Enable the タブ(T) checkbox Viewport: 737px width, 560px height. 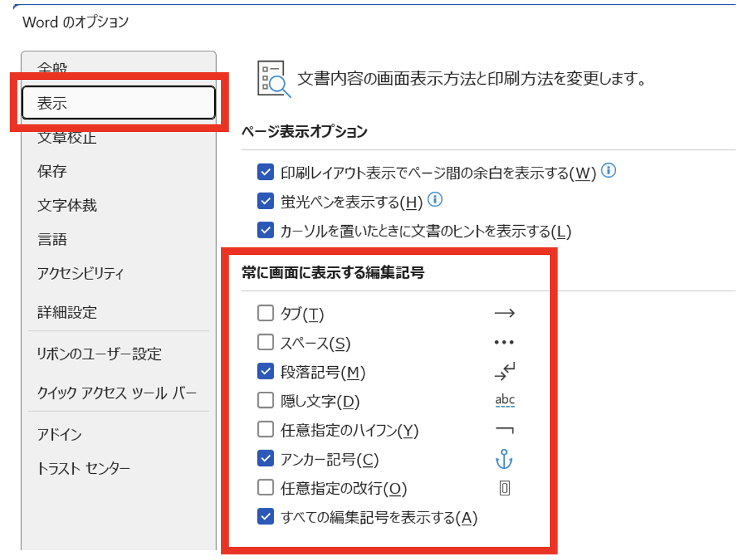(266, 313)
